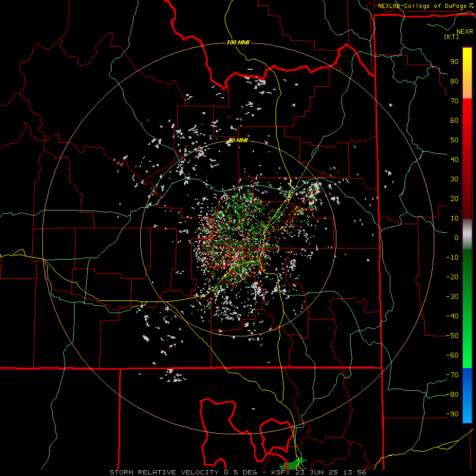Click the -90 value on velocity scale
The image size is (476, 476).
[x=452, y=414]
